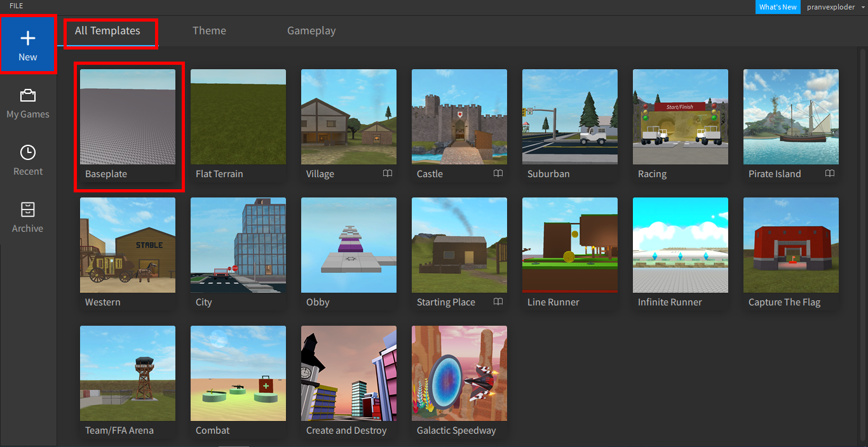Show Recent files via the clock icon

tap(28, 152)
